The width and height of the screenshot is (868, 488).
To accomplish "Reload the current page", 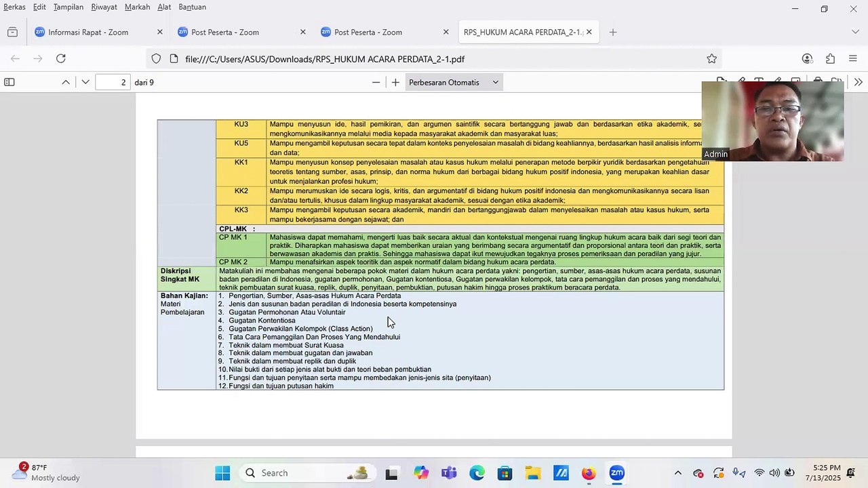I will [x=61, y=59].
